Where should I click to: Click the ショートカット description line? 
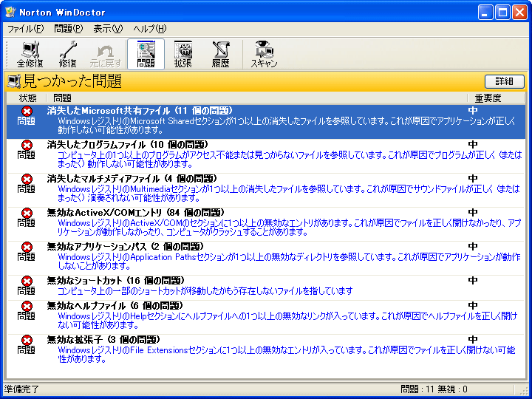click(205, 291)
